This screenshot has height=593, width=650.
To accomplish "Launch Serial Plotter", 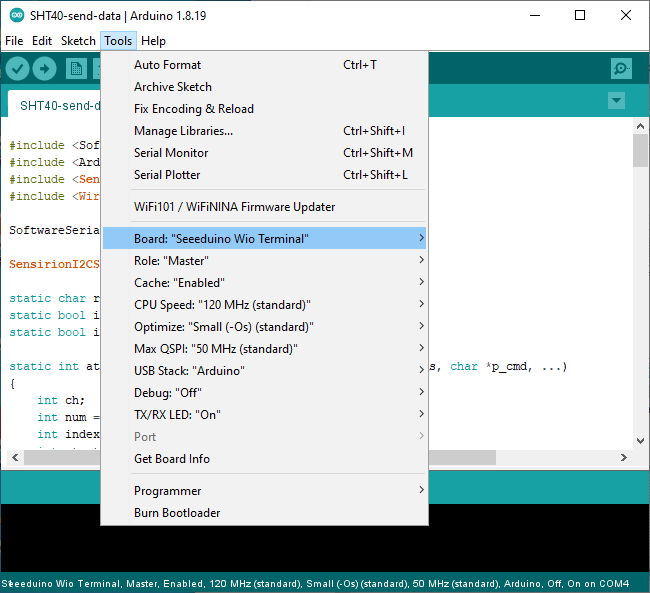I will coord(264,175).
